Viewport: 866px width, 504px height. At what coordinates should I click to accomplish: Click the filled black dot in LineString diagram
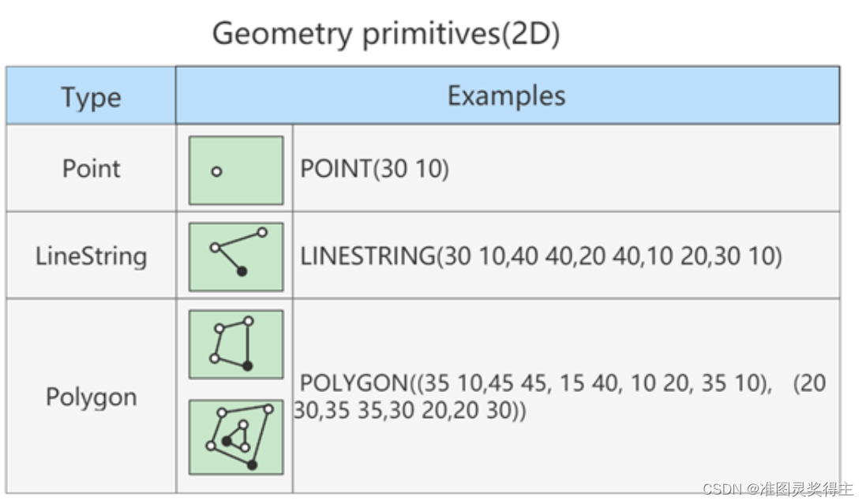click(x=242, y=271)
